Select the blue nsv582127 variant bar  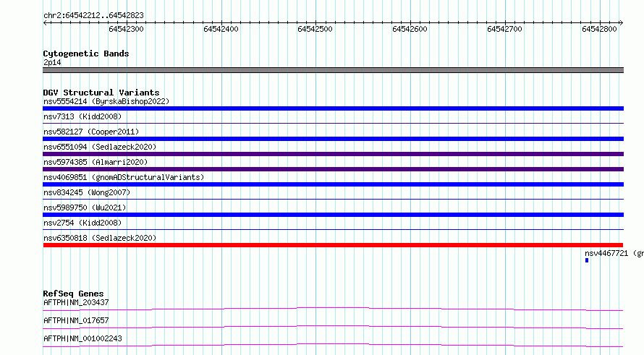(x=333, y=139)
